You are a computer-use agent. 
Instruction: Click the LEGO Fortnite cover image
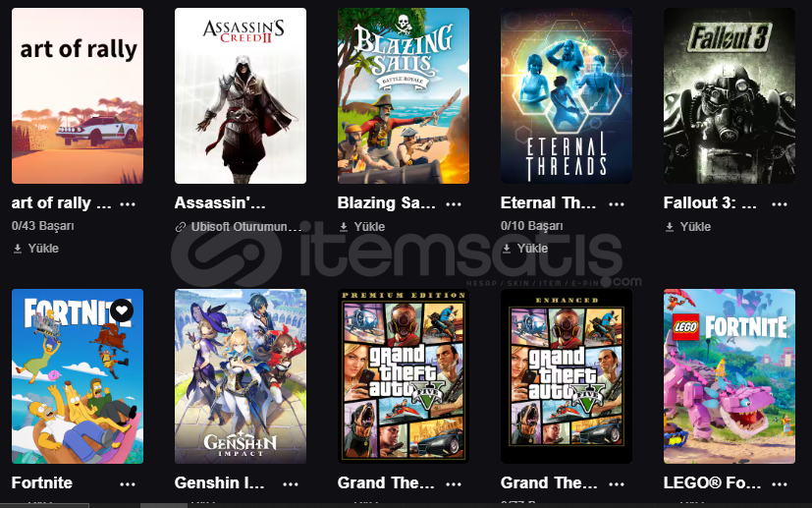pos(730,376)
